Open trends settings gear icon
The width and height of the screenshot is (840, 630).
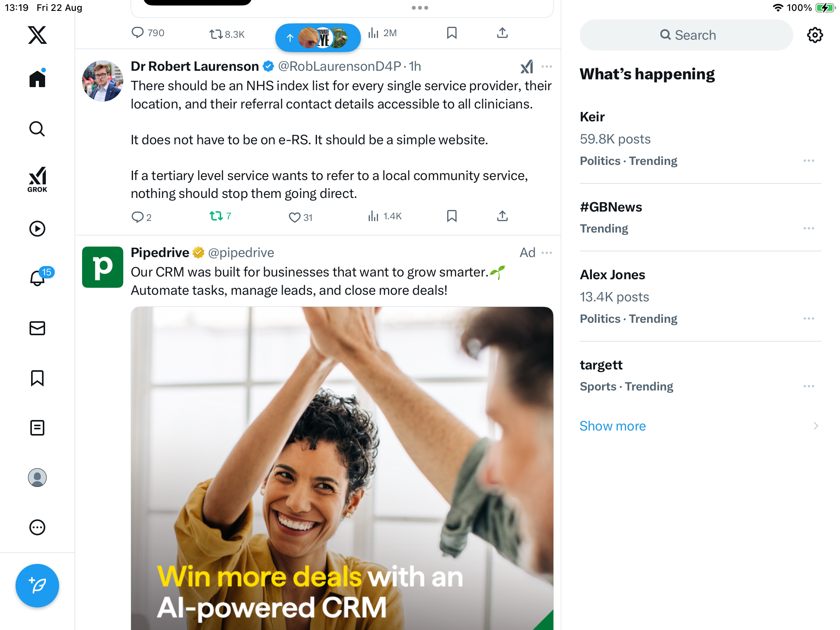click(x=815, y=35)
